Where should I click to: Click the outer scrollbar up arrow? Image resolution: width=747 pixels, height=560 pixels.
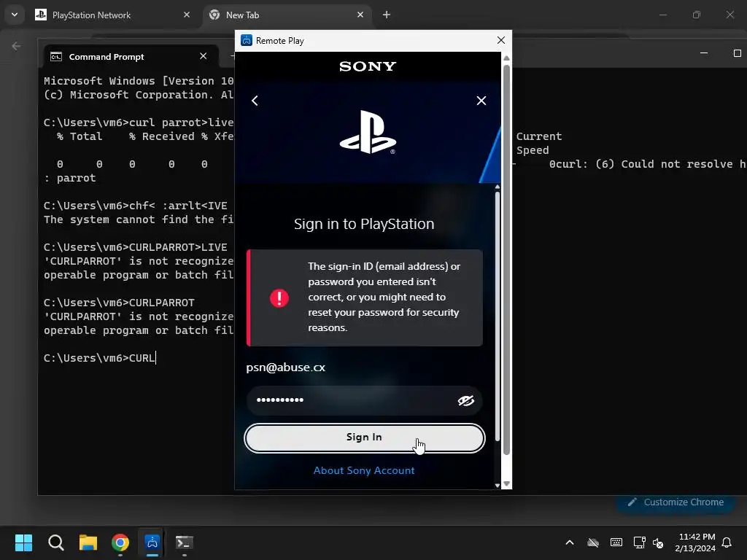click(506, 58)
